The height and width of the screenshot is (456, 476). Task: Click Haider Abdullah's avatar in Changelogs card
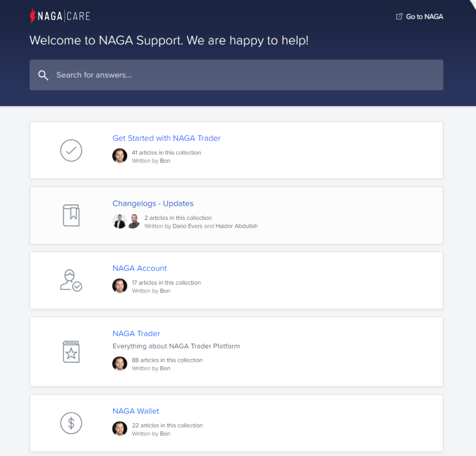click(134, 221)
